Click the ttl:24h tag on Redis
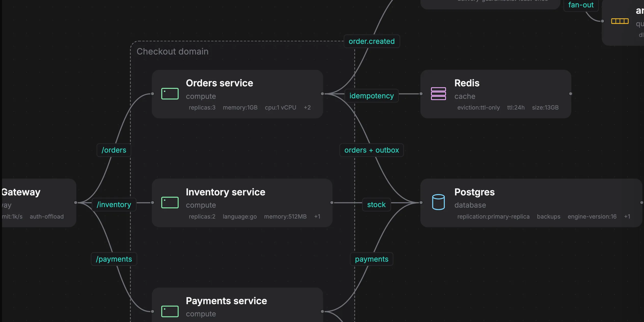The image size is (644, 322). click(516, 108)
